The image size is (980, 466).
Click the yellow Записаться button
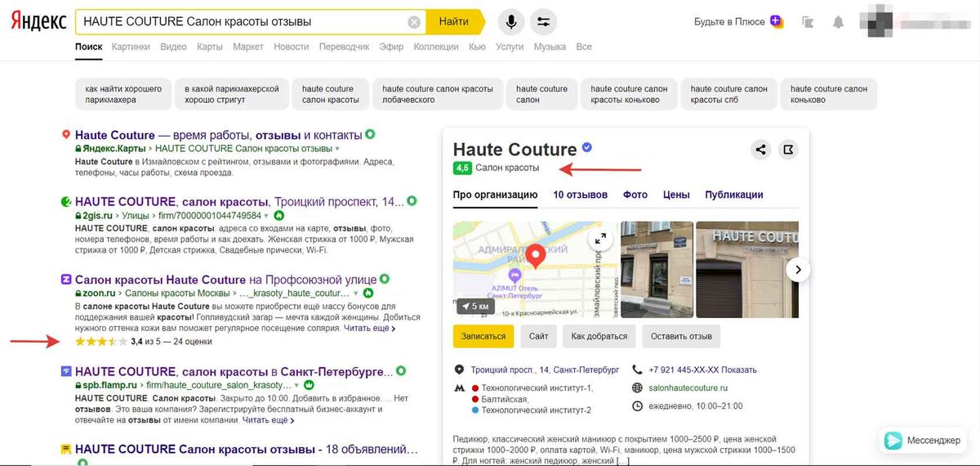pyautogui.click(x=483, y=336)
